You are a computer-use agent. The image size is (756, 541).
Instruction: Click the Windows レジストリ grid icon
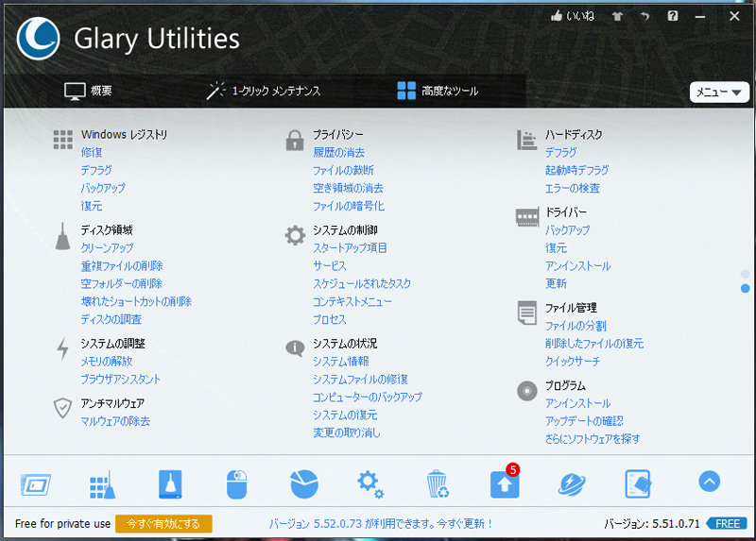(x=62, y=140)
